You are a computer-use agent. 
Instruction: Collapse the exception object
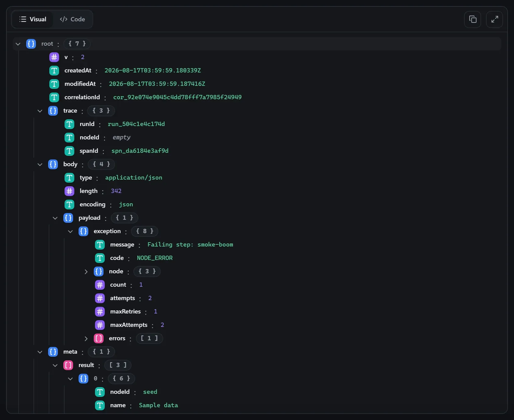click(x=70, y=231)
